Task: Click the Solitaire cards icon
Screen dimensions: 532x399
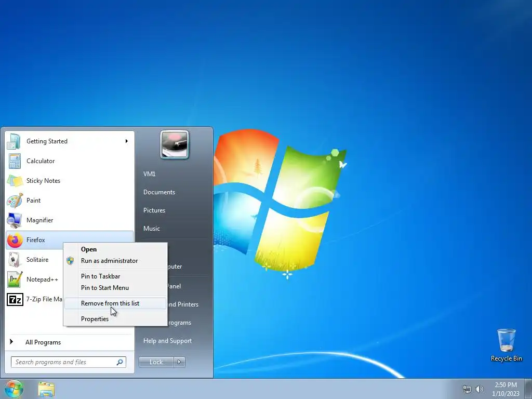Action: coord(14,260)
